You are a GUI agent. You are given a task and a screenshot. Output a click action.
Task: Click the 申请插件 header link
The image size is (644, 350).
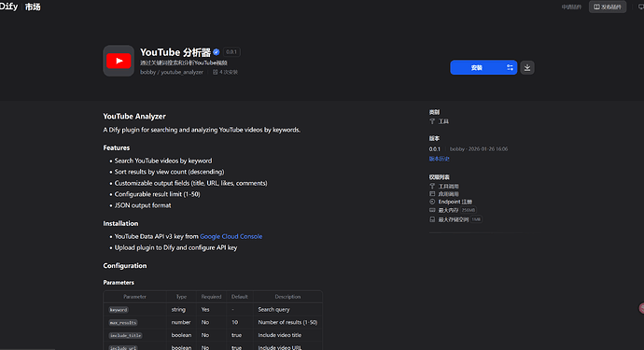(571, 7)
